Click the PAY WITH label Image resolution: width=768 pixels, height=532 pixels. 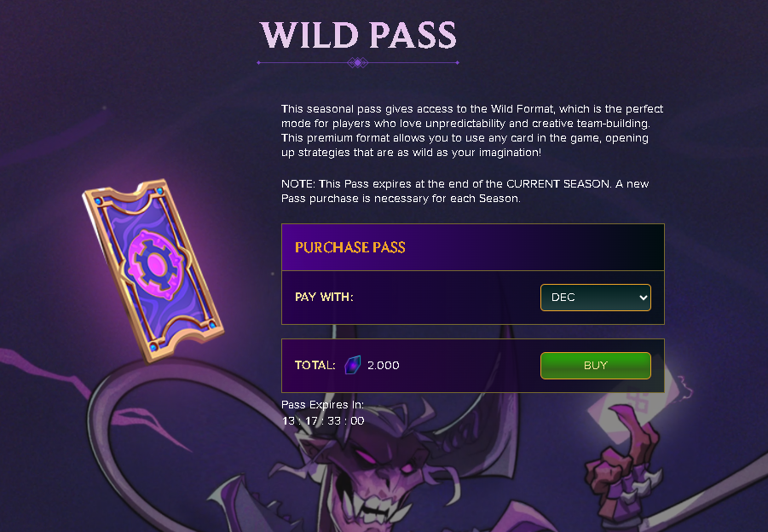click(x=324, y=297)
